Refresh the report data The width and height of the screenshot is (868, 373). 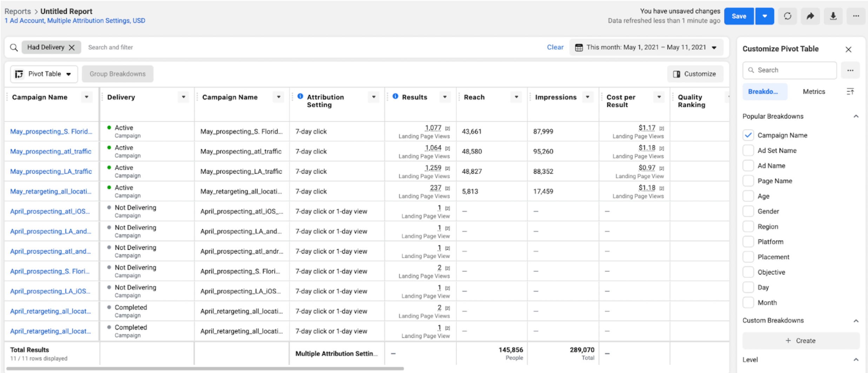tap(788, 16)
